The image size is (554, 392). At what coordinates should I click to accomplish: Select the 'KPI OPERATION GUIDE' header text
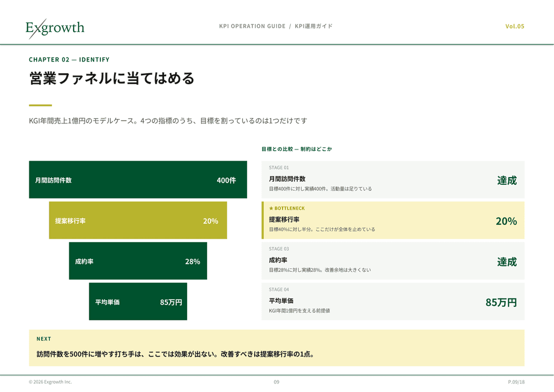[x=252, y=26]
